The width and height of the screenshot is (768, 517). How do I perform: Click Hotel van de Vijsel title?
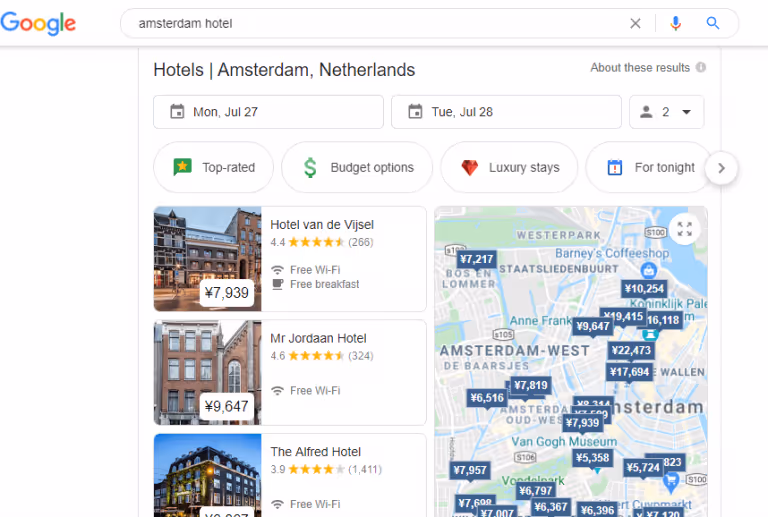(x=322, y=225)
